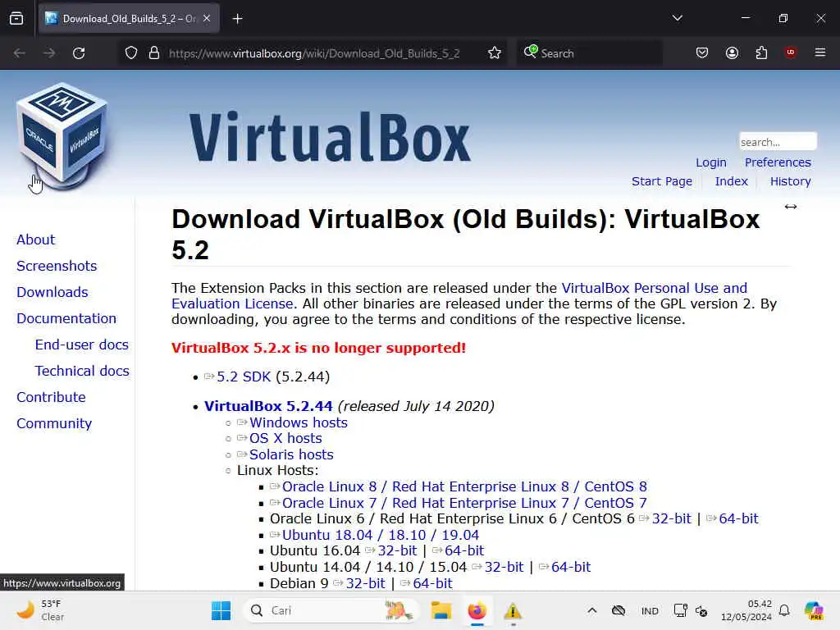This screenshot has height=630, width=840.
Task: Download Oracle Linux 6 64-bit package
Action: [739, 518]
